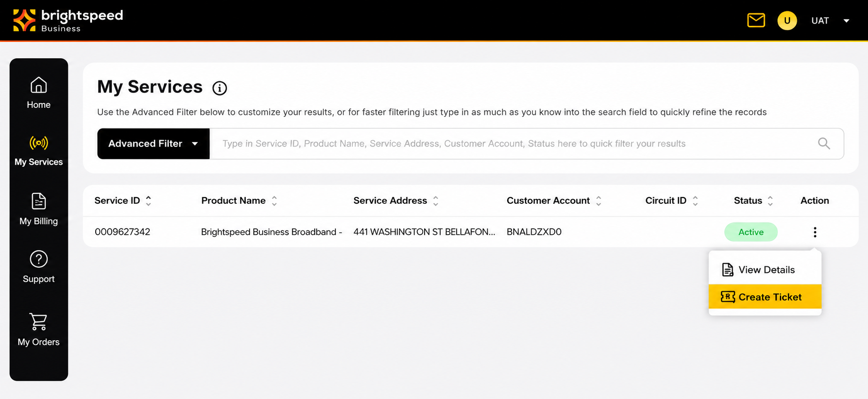Choose Create Ticket from action menu

tap(765, 297)
